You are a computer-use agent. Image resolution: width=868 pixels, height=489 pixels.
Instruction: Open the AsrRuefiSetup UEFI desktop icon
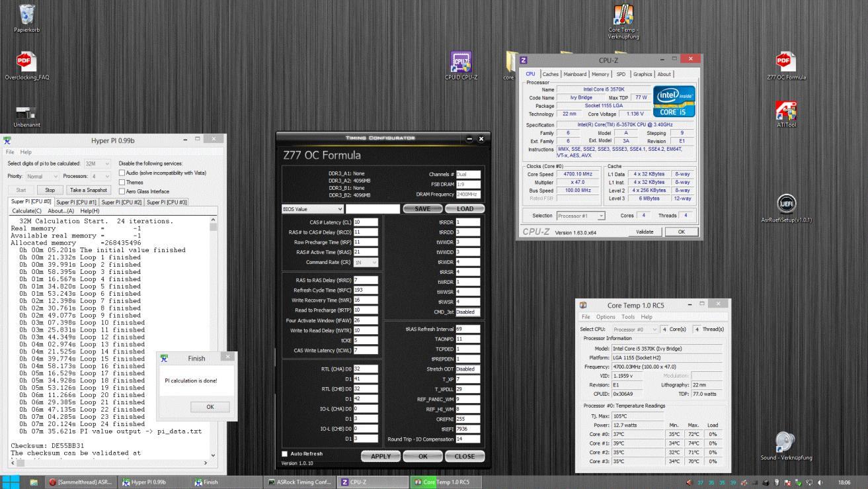[785, 204]
